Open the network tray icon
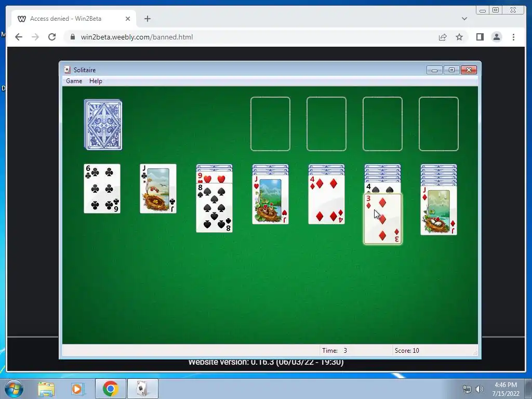This screenshot has width=532, height=399. click(x=467, y=389)
